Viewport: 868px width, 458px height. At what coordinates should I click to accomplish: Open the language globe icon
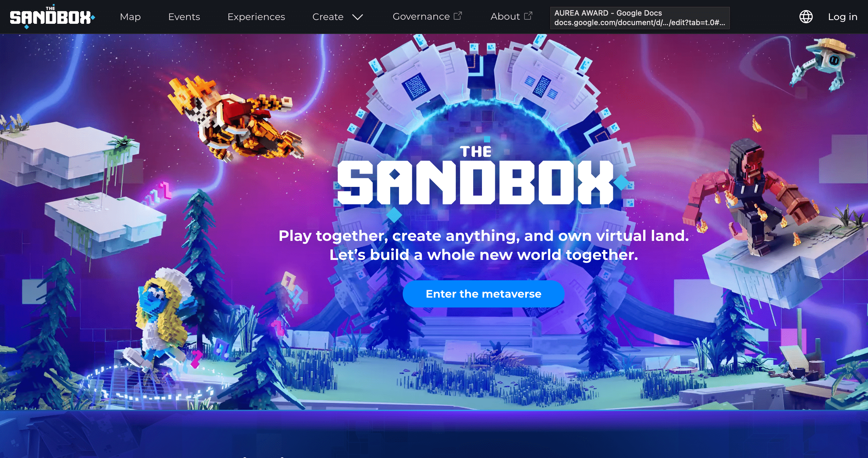pos(806,17)
